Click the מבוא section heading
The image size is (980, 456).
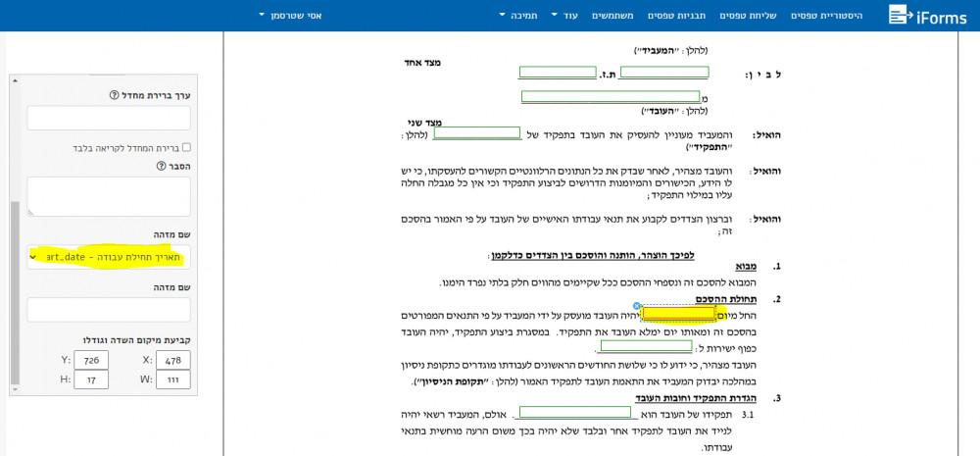pyautogui.click(x=746, y=267)
